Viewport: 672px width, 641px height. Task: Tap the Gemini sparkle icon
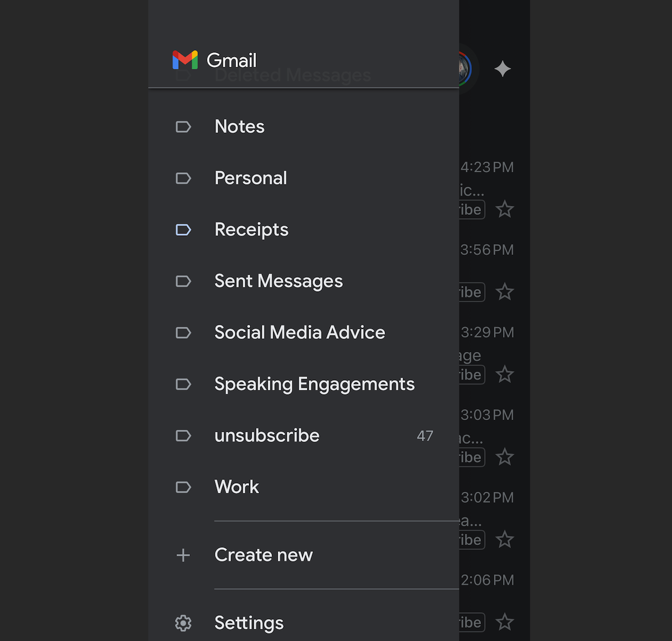tap(502, 69)
